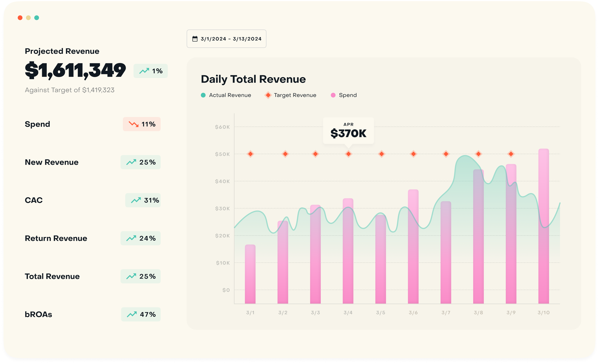The height and width of the screenshot is (364, 599).
Task: Click the APR $370K tooltip
Action: pyautogui.click(x=348, y=131)
